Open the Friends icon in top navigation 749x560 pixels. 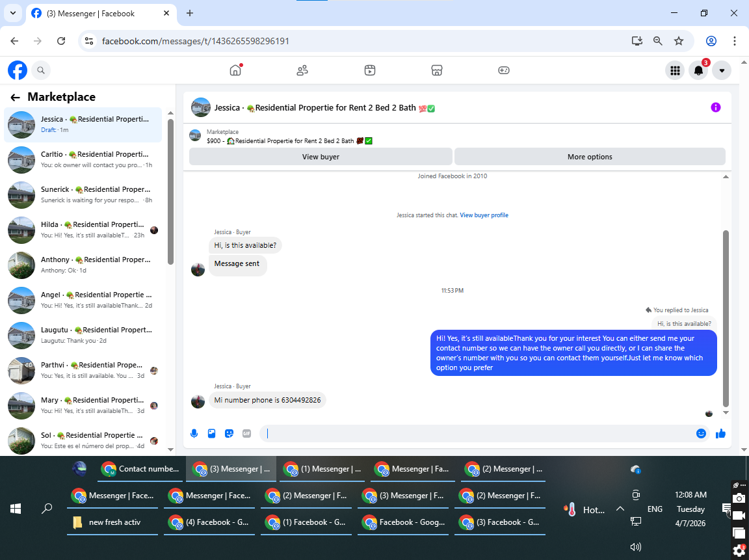(302, 70)
